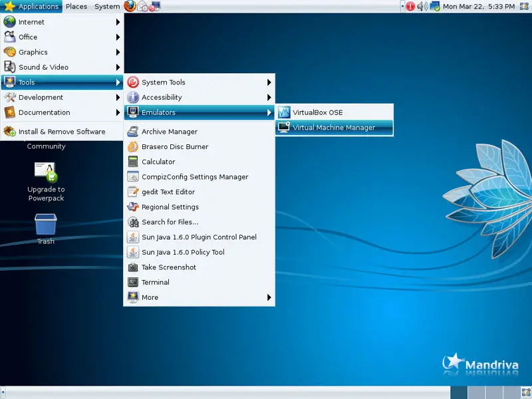Click the date and time clock

pos(479,7)
